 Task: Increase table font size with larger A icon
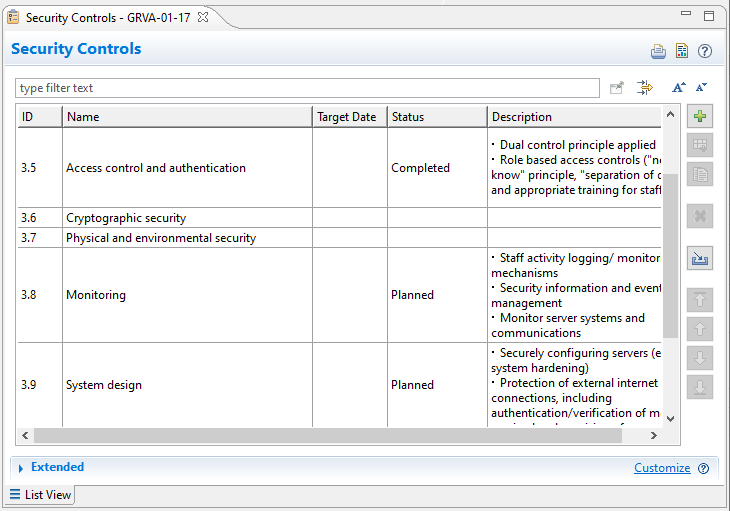tap(678, 88)
